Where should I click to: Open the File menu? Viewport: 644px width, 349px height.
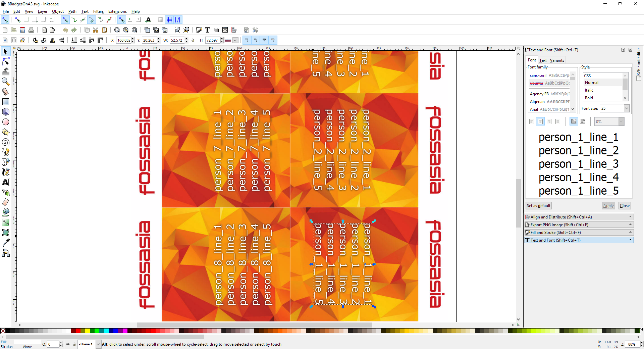click(x=6, y=11)
